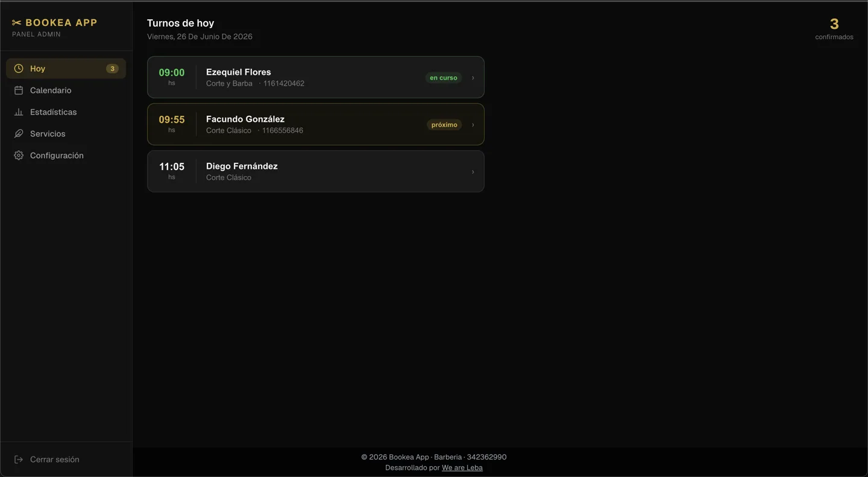Click the 09:00 appointment time

pyautogui.click(x=172, y=72)
